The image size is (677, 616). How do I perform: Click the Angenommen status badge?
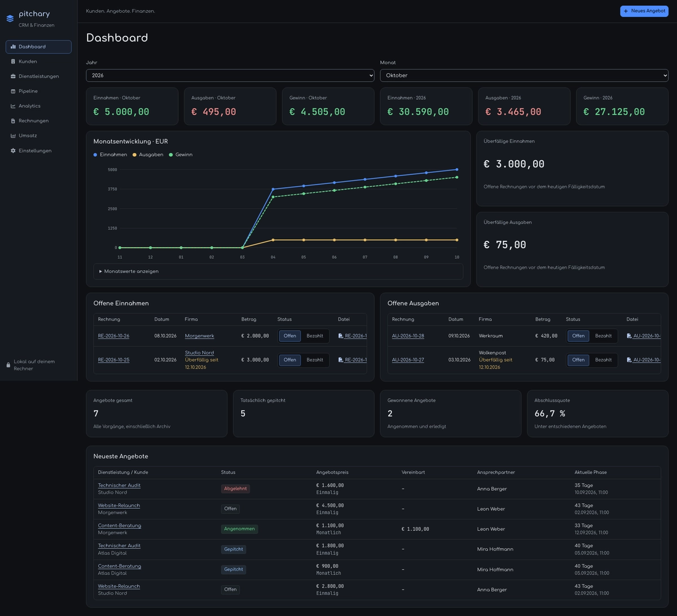[x=239, y=529]
